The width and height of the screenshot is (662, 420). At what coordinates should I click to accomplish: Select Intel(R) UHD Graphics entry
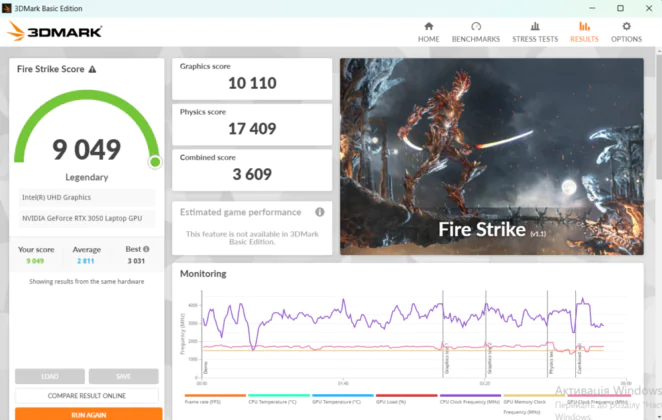tap(87, 197)
